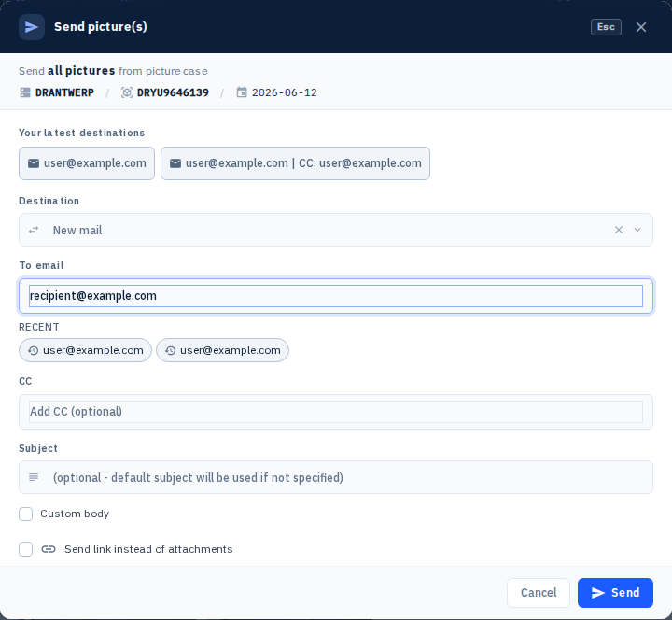Choose latest destination user@example.com only
672x620 pixels.
point(87,163)
